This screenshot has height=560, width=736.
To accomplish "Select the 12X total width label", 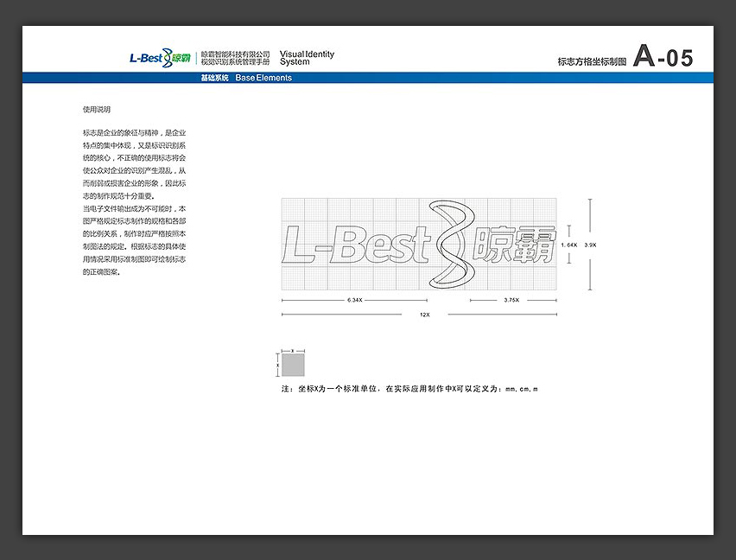I will (424, 315).
